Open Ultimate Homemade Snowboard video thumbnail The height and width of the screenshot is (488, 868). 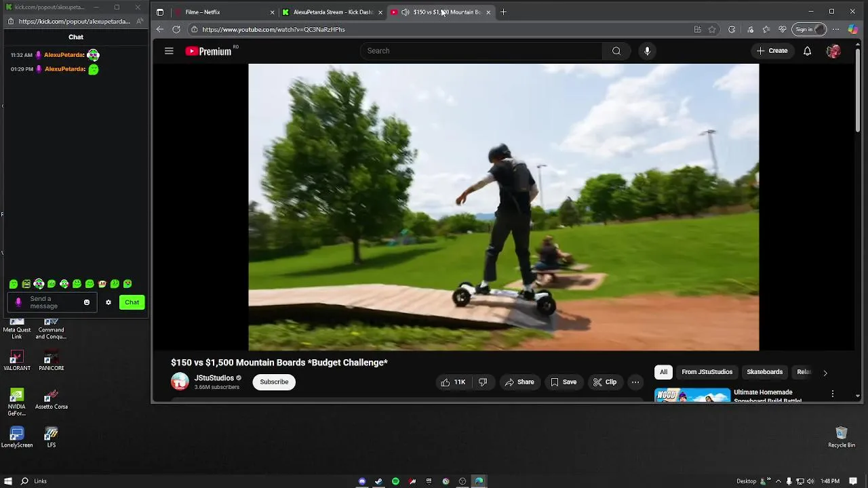click(x=692, y=395)
